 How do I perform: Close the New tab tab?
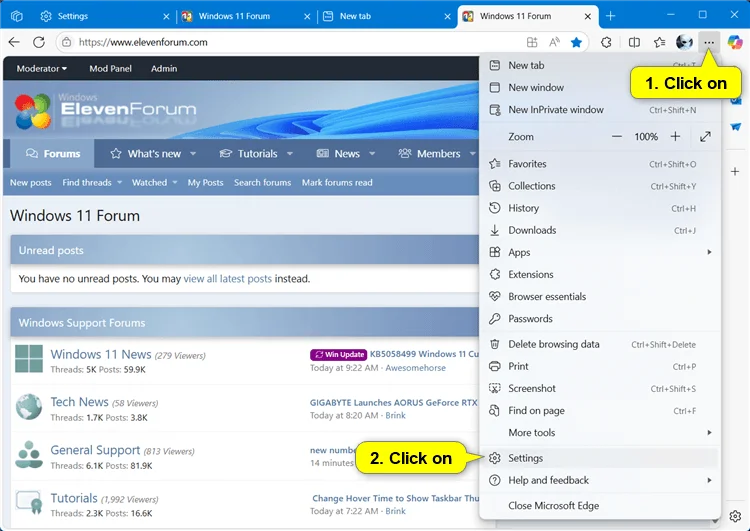point(447,16)
